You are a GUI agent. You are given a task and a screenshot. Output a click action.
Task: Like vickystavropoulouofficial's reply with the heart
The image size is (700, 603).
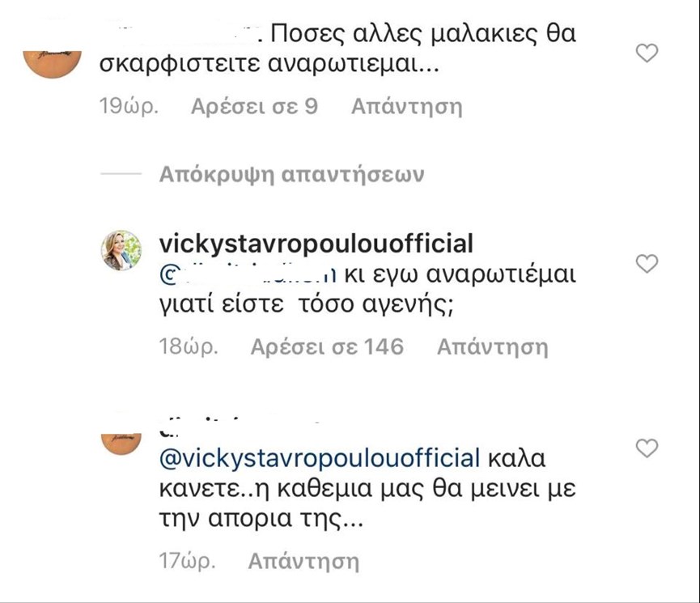coord(647,264)
